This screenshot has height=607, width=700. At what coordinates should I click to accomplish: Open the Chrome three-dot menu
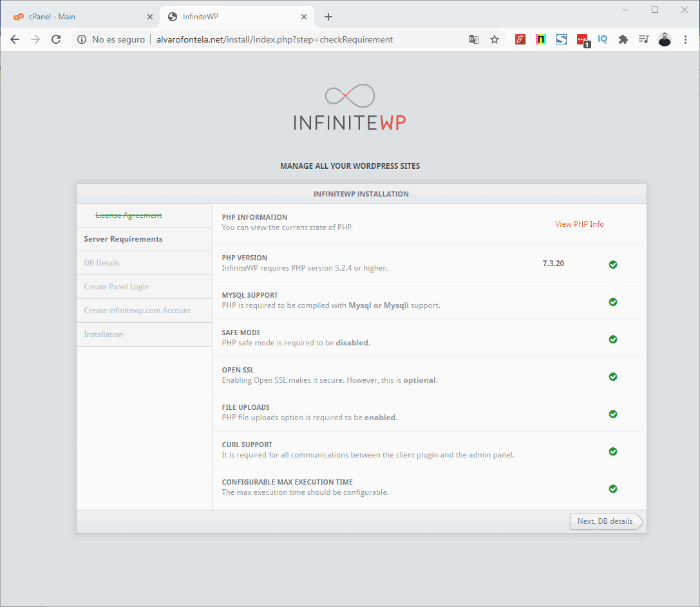(685, 39)
